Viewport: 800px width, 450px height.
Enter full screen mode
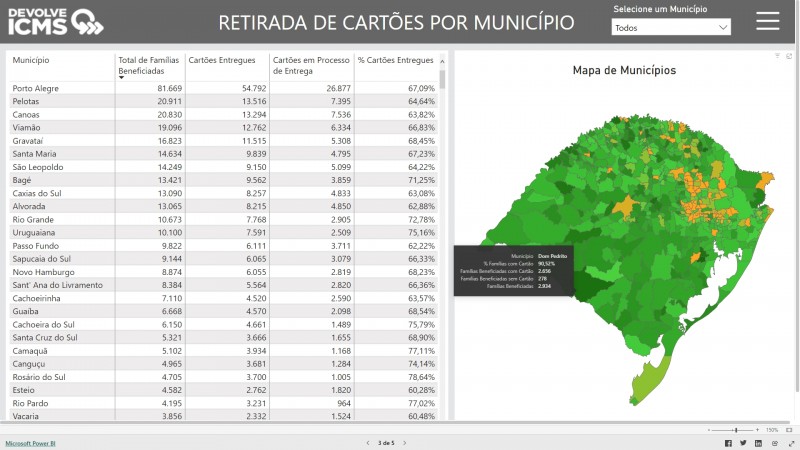pos(788,442)
